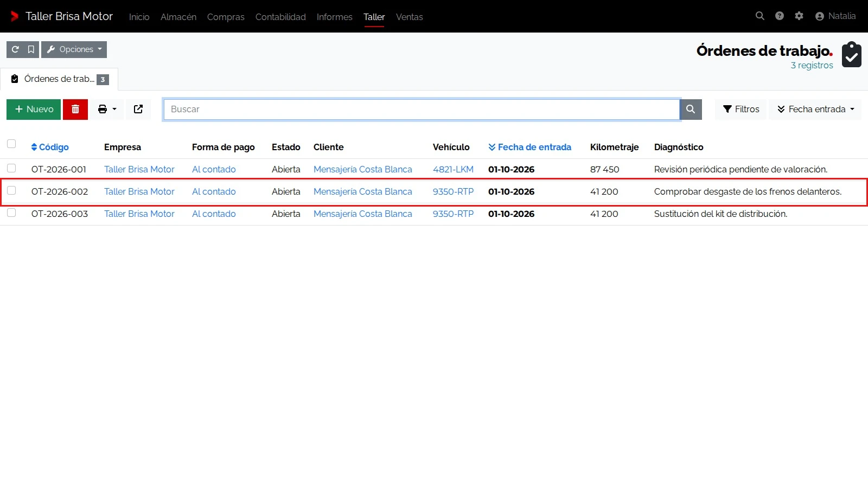Image resolution: width=868 pixels, height=488 pixels.
Task: Open Mensajería Costa Blanca link in OT-2026-002 row
Action: 363,191
